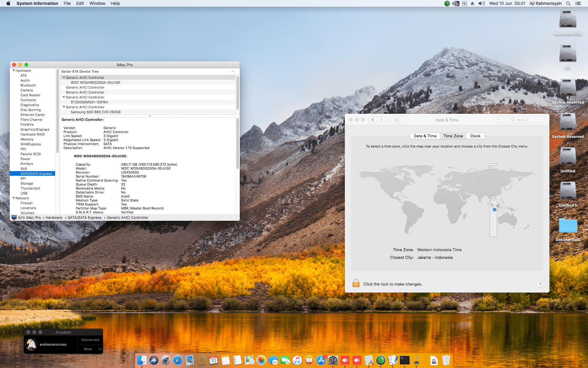Image resolution: width=588 pixels, height=368 pixels.
Task: Open Finder from the Dock
Action: 142,360
